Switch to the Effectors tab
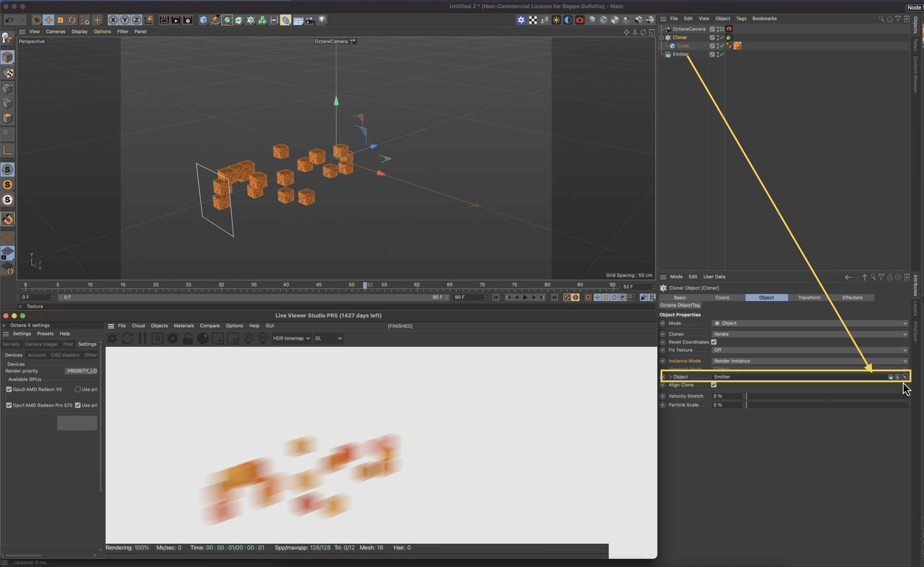This screenshot has width=924, height=567. click(x=852, y=298)
